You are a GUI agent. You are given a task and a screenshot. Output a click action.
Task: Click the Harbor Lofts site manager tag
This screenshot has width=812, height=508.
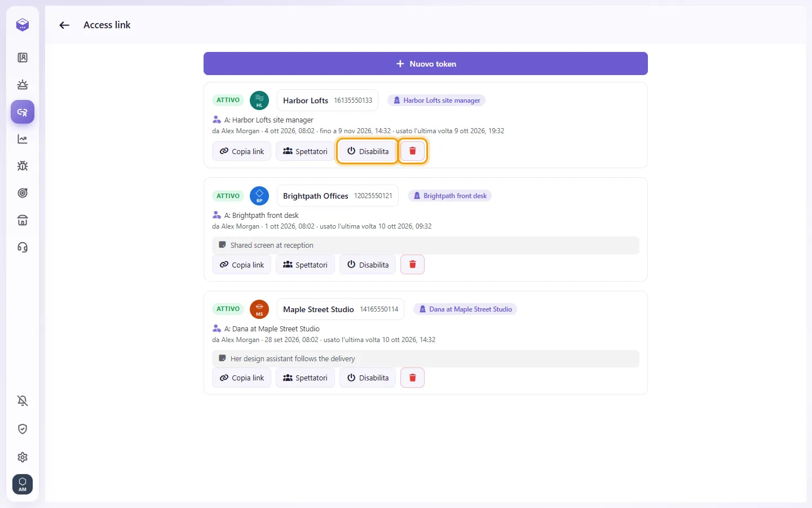(436, 100)
